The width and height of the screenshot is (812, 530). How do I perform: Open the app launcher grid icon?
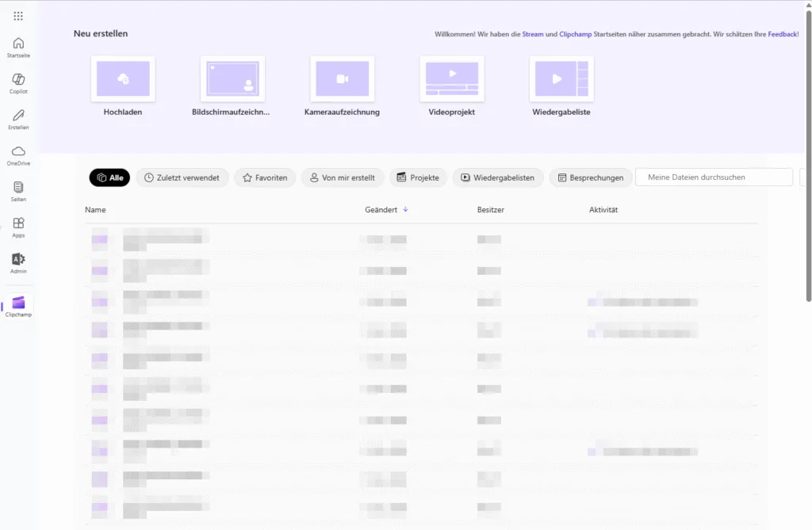point(18,16)
